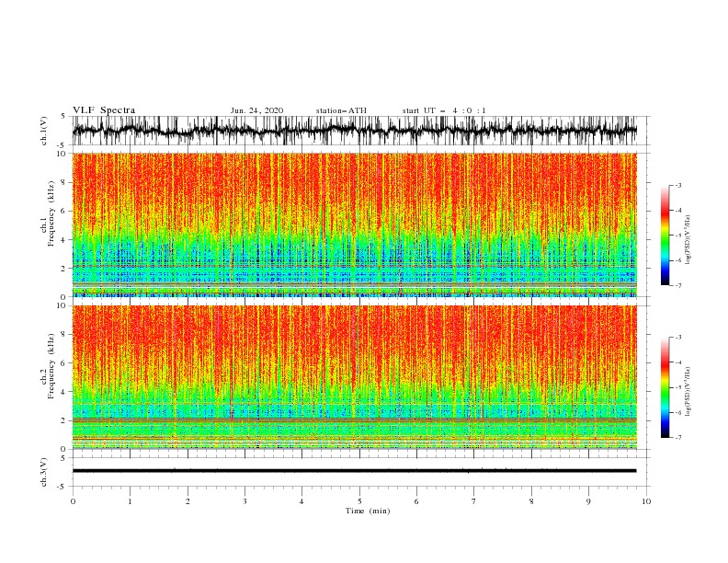Click the "-7" tick on ch.2 color bar
The image size is (728, 563).
677,438
